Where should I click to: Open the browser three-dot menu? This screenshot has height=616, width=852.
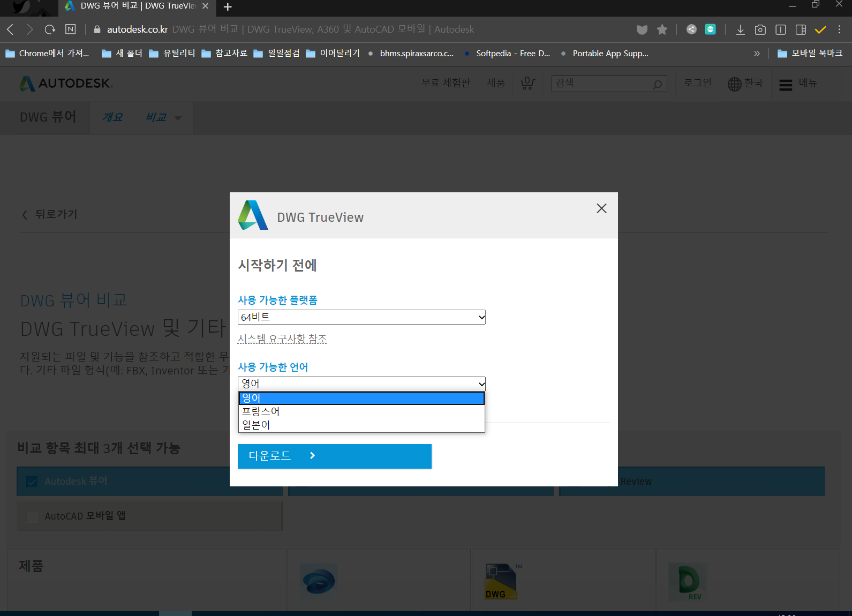coord(839,29)
